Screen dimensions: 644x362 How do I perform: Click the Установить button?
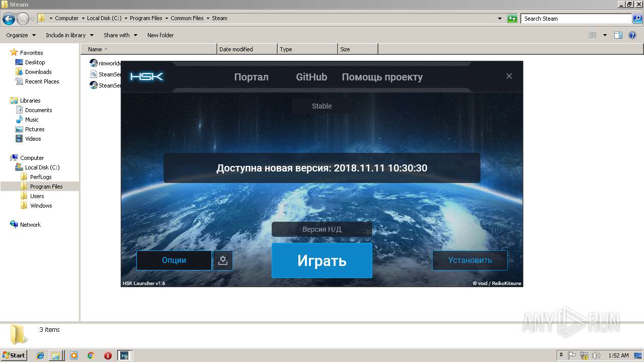(470, 260)
